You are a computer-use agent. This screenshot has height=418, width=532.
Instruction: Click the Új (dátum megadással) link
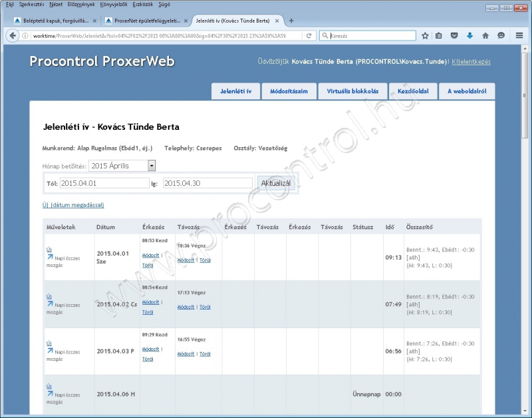pyautogui.click(x=73, y=205)
